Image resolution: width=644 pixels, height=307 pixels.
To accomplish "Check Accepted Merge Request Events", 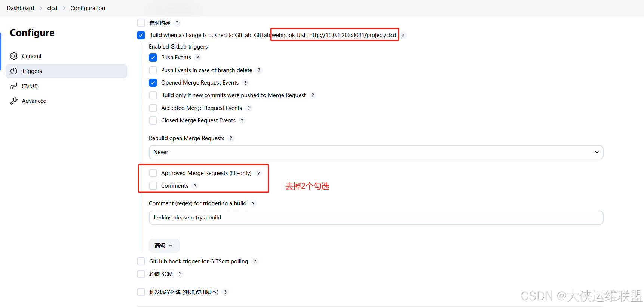I will (x=153, y=108).
